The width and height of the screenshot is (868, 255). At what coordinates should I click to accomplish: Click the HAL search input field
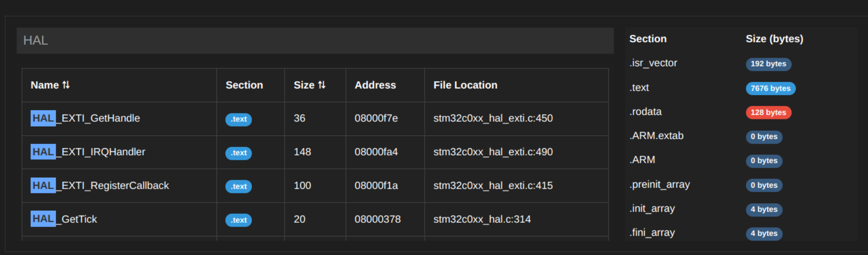coord(315,40)
